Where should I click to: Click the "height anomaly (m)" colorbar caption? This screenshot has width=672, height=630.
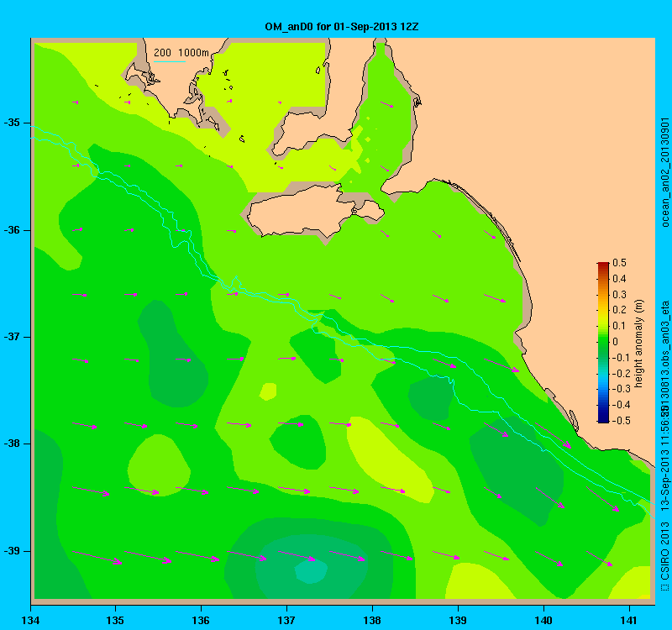click(x=639, y=344)
